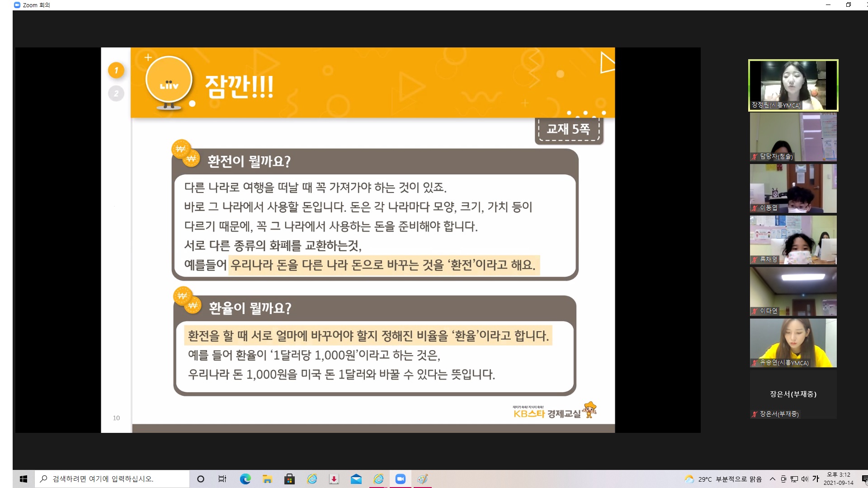Open Task View from the taskbar

coord(222,479)
